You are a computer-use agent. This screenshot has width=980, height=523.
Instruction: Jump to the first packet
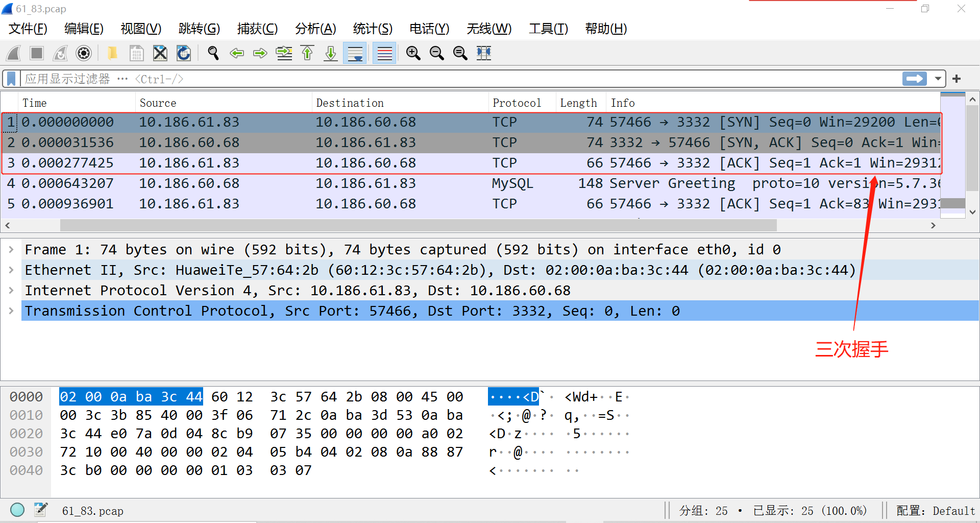point(307,53)
